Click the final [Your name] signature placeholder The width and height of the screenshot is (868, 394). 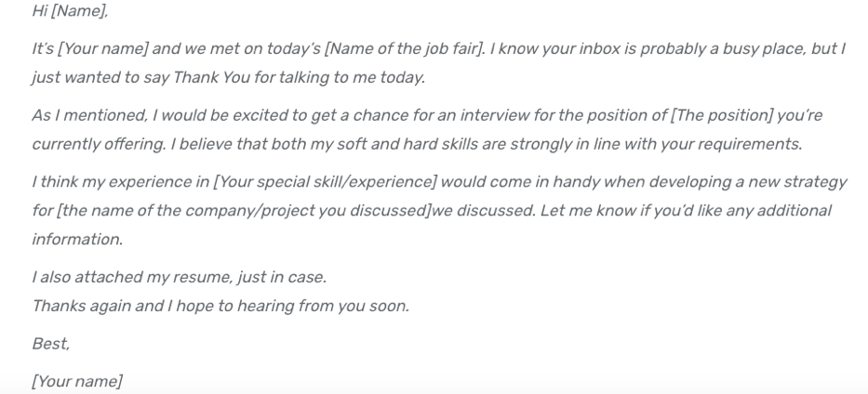pyautogui.click(x=76, y=382)
